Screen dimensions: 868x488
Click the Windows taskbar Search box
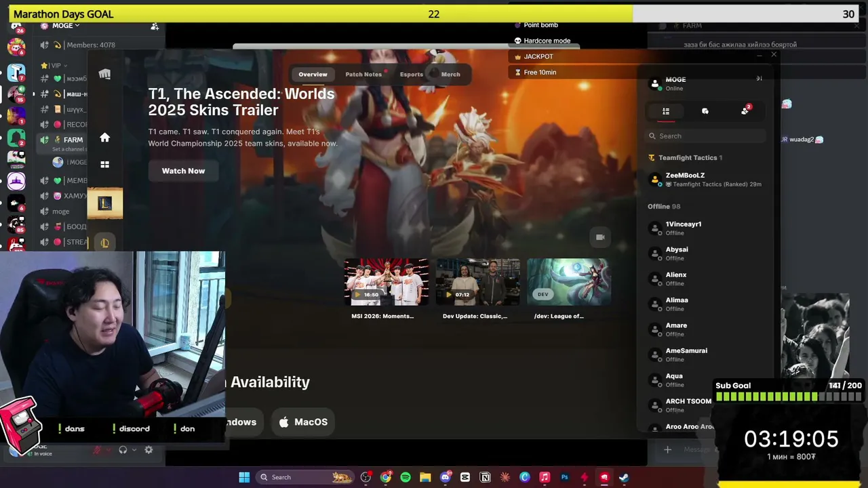click(305, 477)
